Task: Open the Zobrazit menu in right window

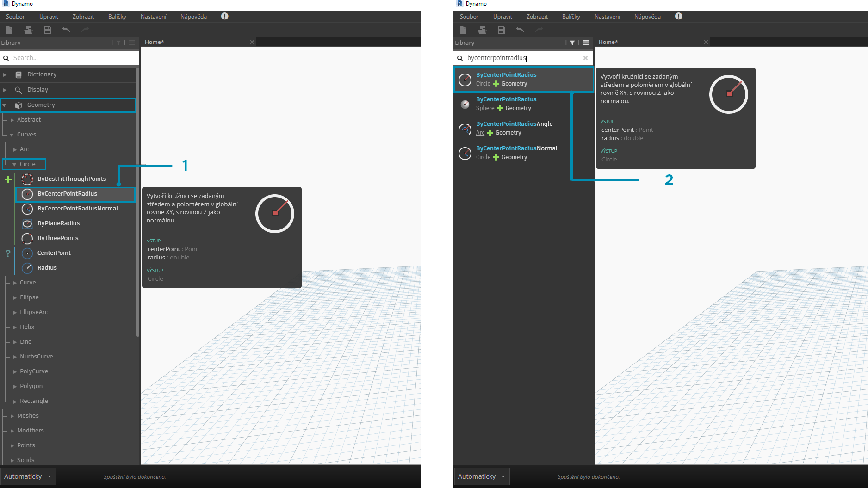Action: (537, 17)
